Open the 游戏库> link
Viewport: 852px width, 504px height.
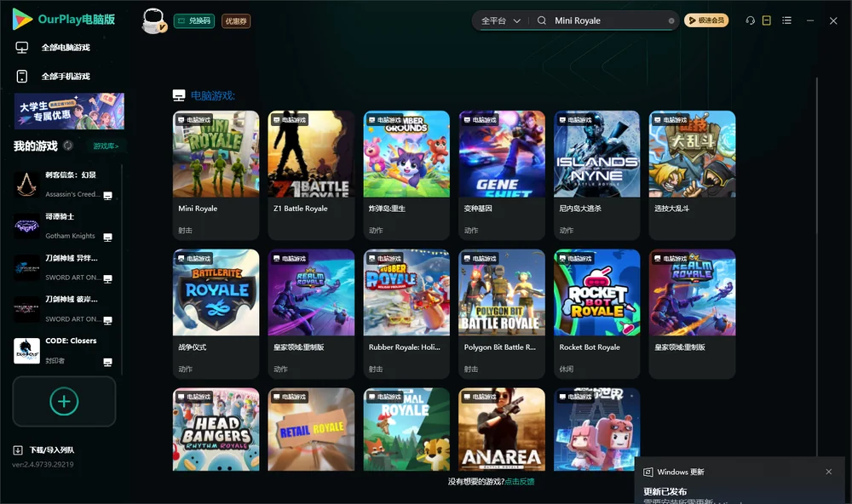(x=106, y=146)
